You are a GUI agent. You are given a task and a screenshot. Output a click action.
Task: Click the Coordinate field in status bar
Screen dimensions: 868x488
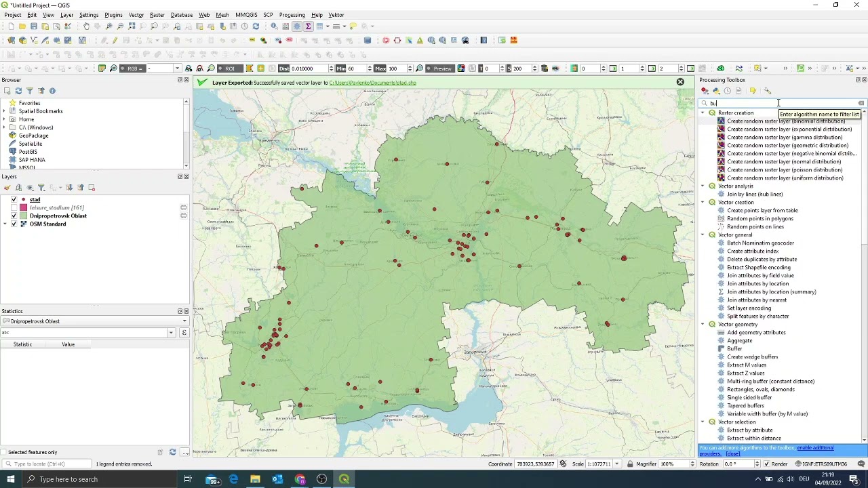[x=535, y=464]
